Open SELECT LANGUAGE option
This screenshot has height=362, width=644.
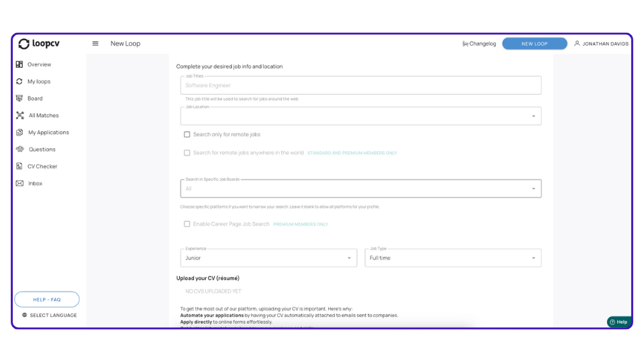pyautogui.click(x=49, y=315)
